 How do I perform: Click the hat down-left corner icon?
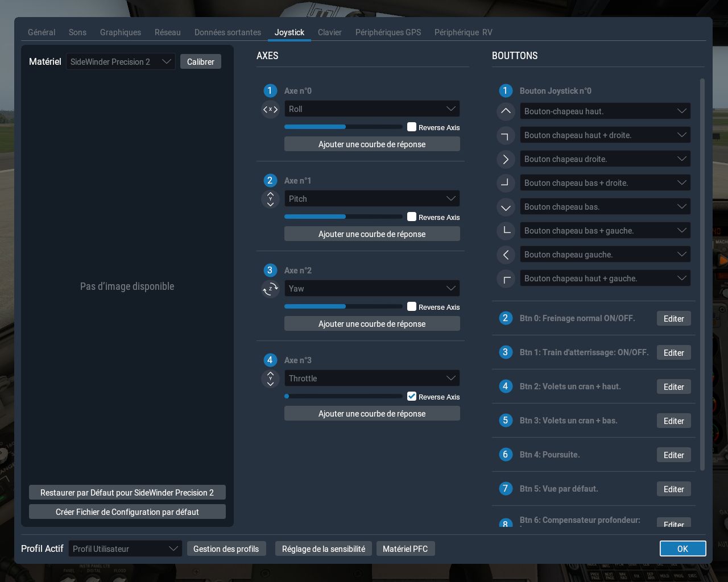506,231
